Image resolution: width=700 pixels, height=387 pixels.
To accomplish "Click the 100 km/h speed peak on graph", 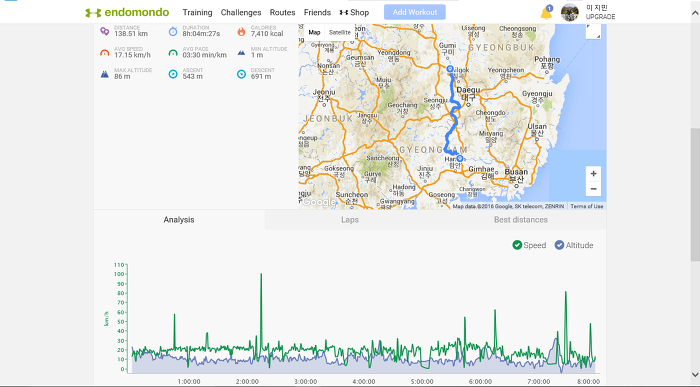I will tap(261, 274).
